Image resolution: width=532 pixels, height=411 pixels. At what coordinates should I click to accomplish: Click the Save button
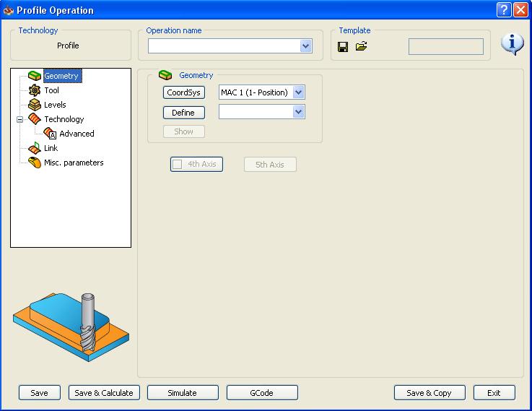(x=40, y=393)
